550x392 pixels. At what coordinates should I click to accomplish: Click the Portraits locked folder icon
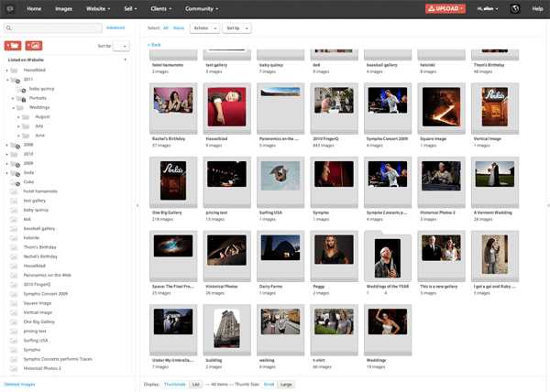tap(22, 98)
